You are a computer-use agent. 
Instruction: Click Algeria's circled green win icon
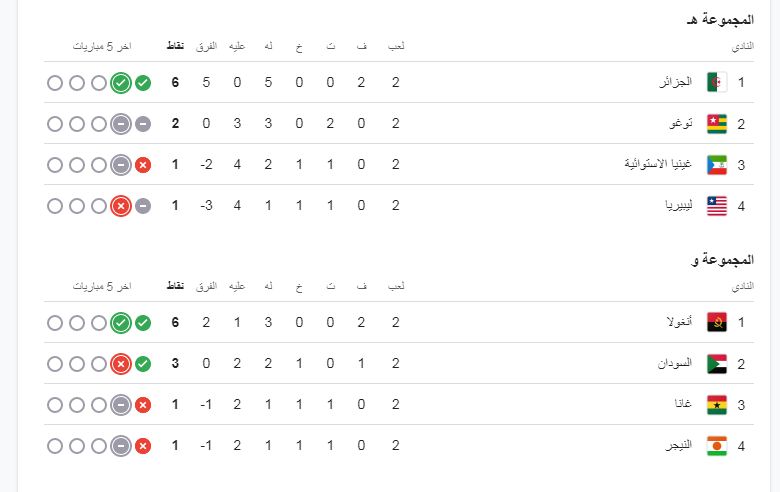[x=121, y=83]
